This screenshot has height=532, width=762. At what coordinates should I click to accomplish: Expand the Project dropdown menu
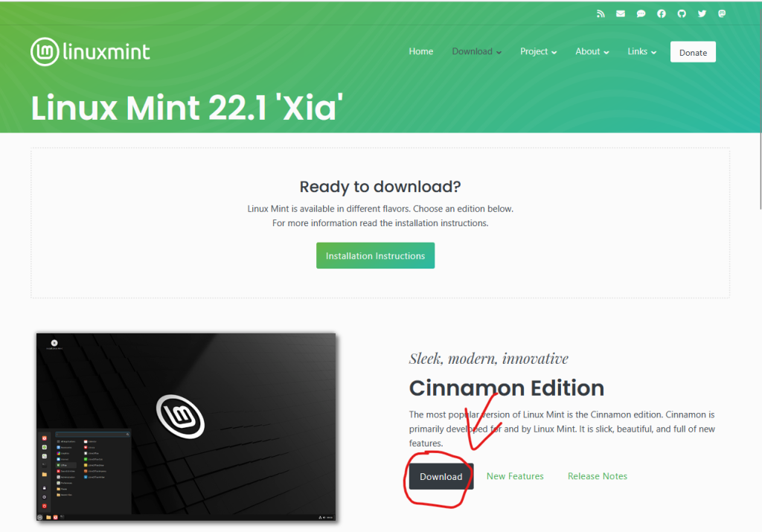click(x=539, y=51)
